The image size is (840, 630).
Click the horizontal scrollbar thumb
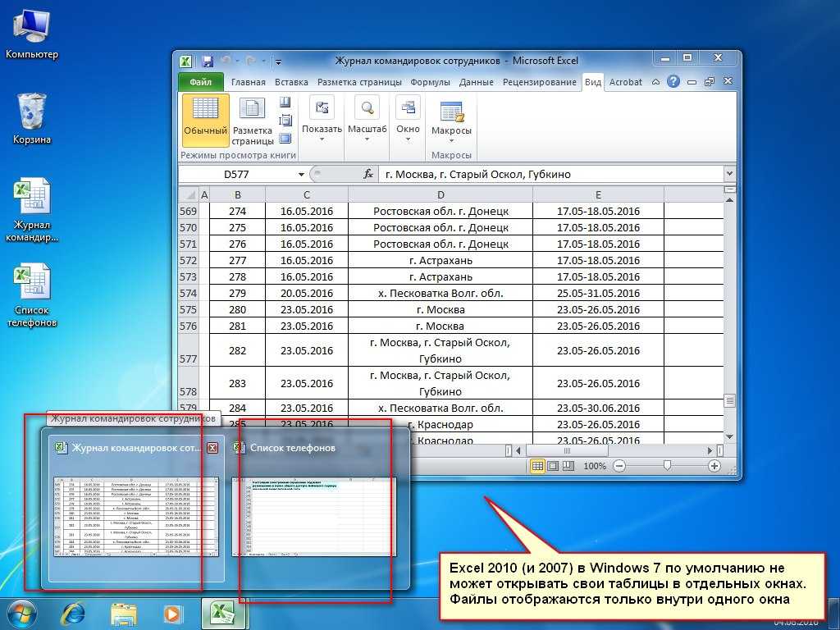568,451
